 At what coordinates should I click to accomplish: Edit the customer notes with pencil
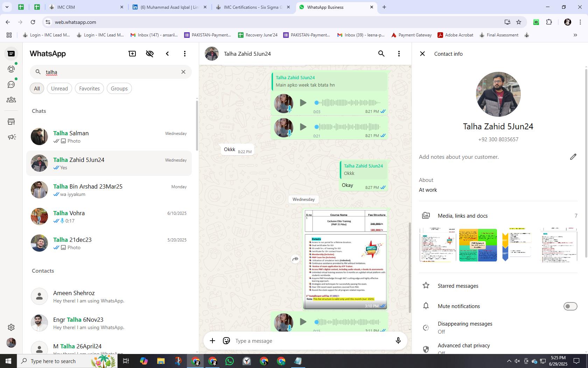point(573,157)
